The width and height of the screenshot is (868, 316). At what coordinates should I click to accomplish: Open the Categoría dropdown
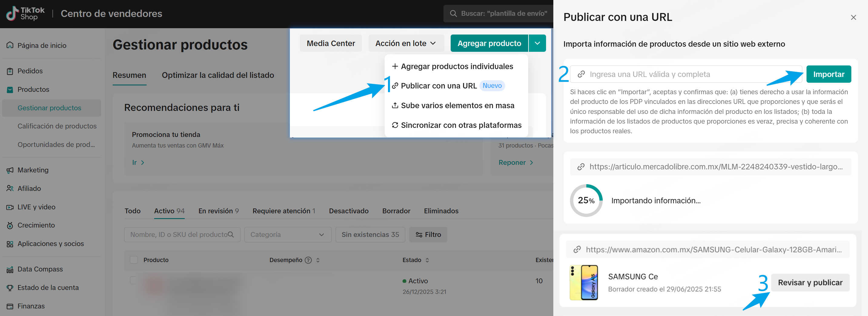pos(287,235)
